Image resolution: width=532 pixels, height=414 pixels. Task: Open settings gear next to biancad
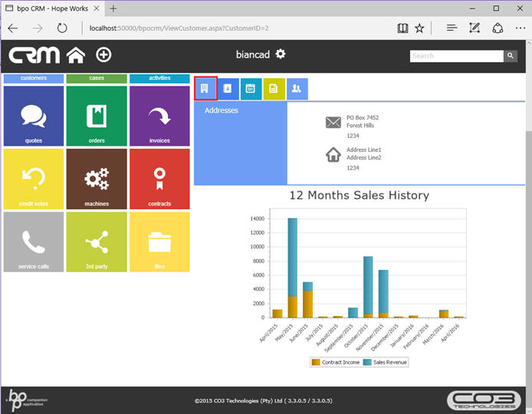281,54
